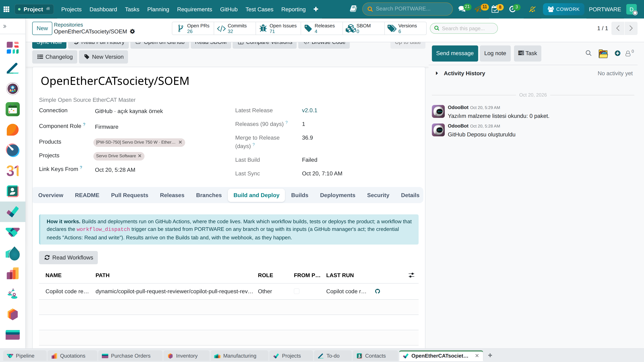Open the Project app switcher menu
Viewport: 644px width, 362px height.
tap(34, 9)
